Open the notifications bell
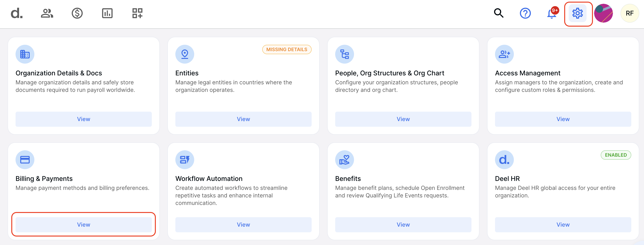The image size is (644, 245). [x=552, y=14]
